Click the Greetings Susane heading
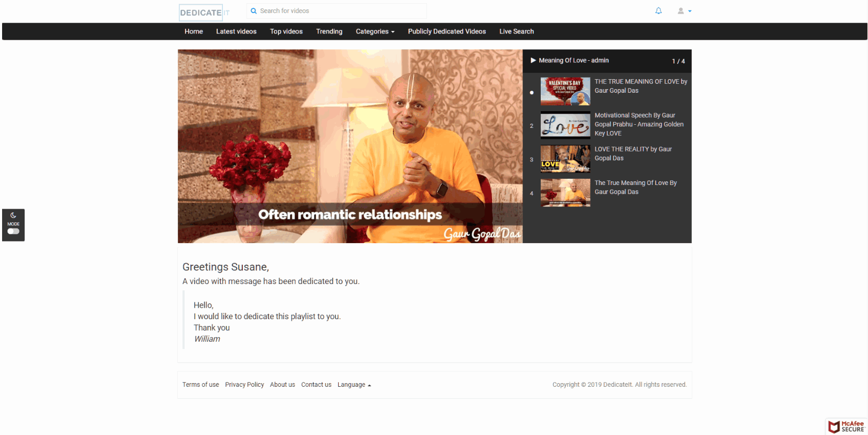Image resolution: width=868 pixels, height=435 pixels. point(226,267)
